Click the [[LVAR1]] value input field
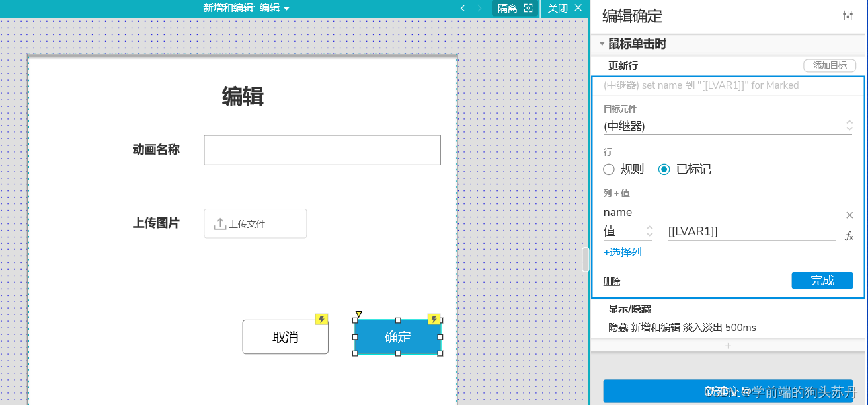The height and width of the screenshot is (405, 868). click(752, 231)
